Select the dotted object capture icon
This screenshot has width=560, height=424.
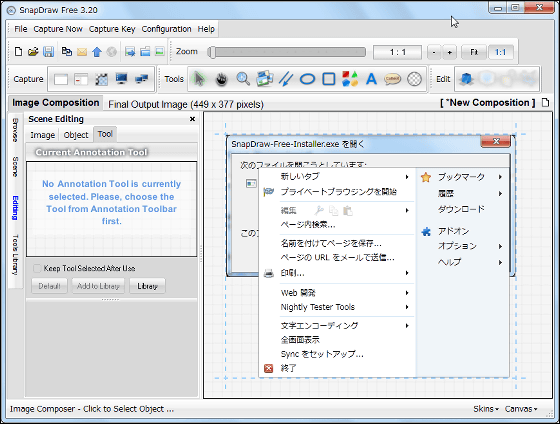click(102, 79)
